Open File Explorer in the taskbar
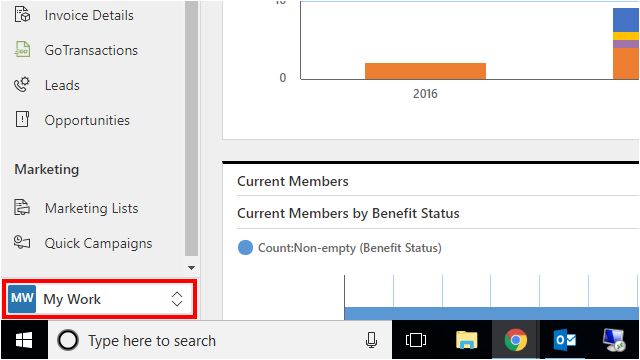 (x=467, y=340)
